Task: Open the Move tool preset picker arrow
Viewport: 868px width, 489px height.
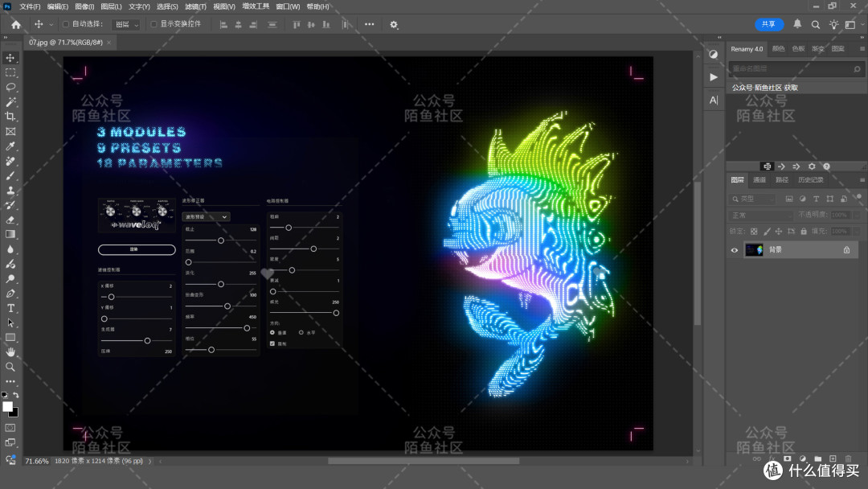Action: tap(51, 24)
